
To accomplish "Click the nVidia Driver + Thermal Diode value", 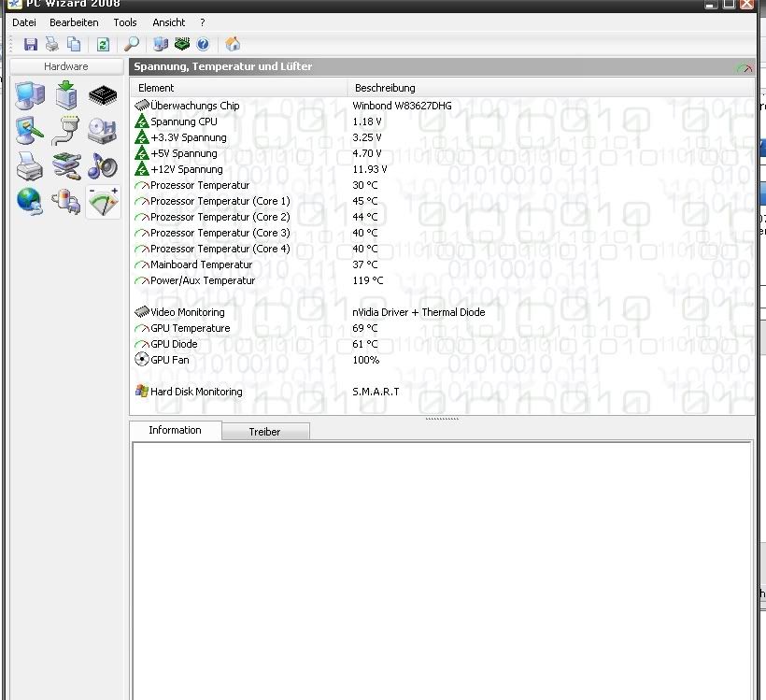I will 418,312.
